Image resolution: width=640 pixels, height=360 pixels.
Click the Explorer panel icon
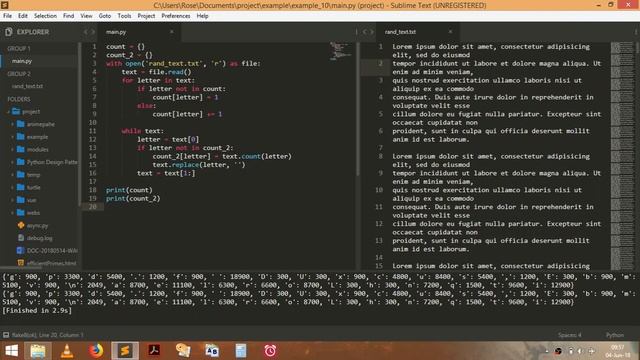point(9,32)
